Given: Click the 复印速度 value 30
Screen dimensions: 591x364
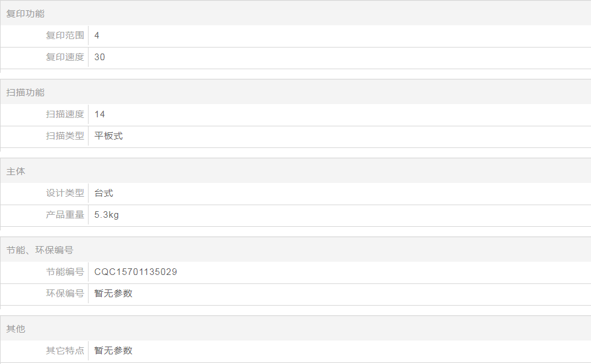Looking at the screenshot, I should pos(100,57).
